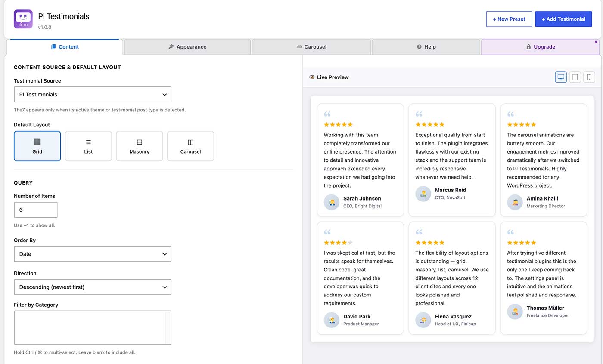Click Marcus Reid's avatar
Viewport: 603px width, 364px height.
pos(423,194)
